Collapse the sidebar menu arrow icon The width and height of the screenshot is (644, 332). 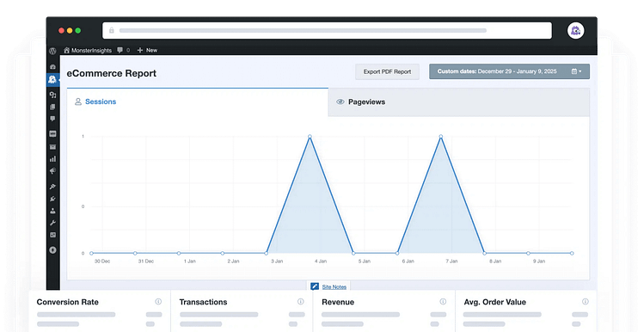52,249
